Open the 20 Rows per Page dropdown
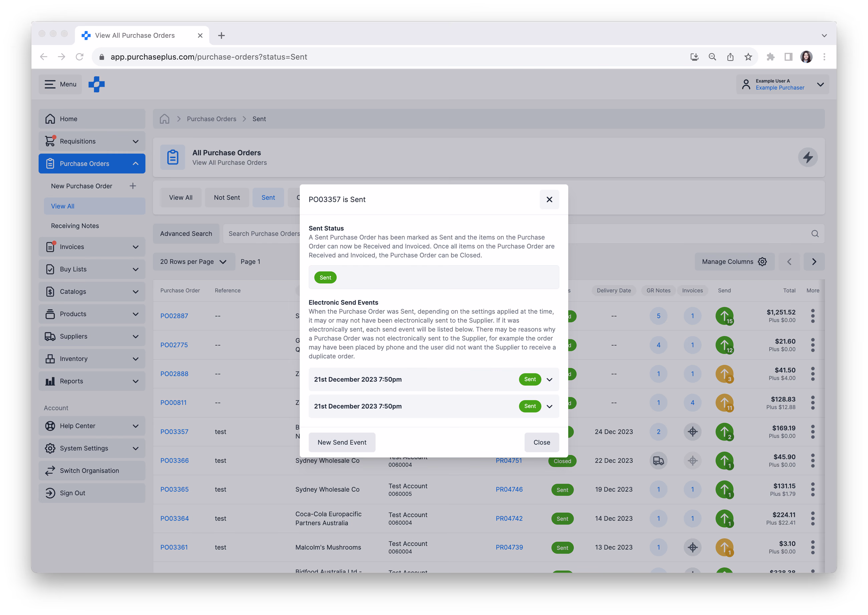This screenshot has height=615, width=868. click(193, 262)
